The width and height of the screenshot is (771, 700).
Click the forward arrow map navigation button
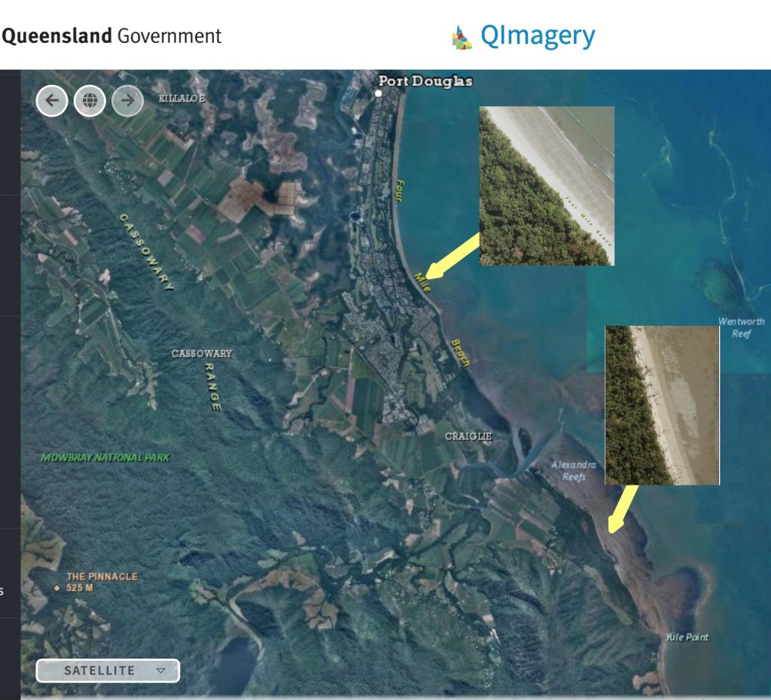(128, 101)
